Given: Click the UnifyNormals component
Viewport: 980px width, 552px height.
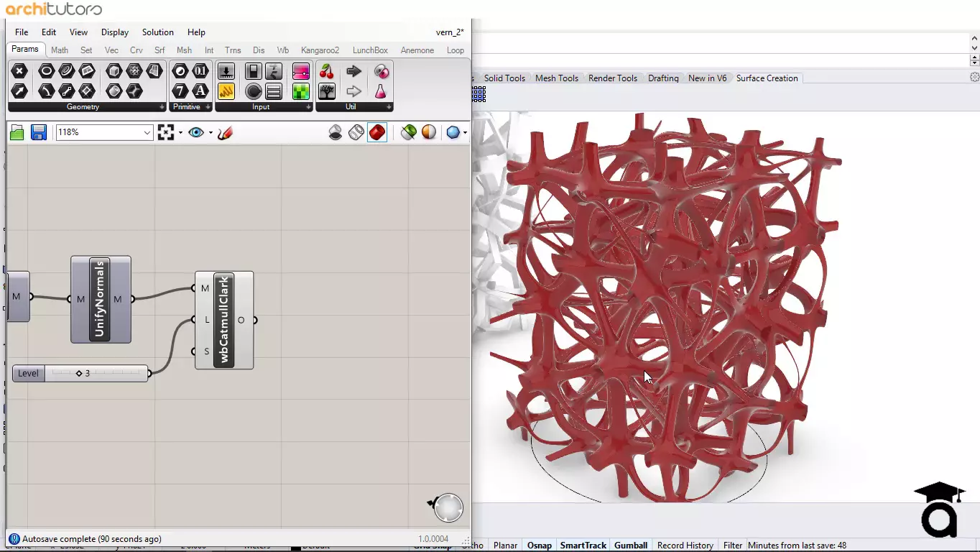Looking at the screenshot, I should (x=101, y=300).
